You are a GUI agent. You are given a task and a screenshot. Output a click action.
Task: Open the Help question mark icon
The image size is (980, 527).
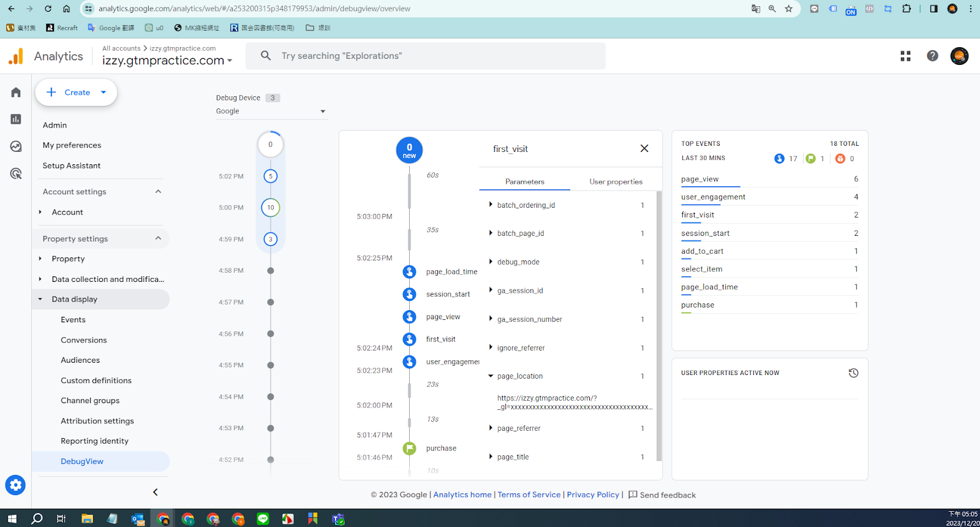(932, 56)
